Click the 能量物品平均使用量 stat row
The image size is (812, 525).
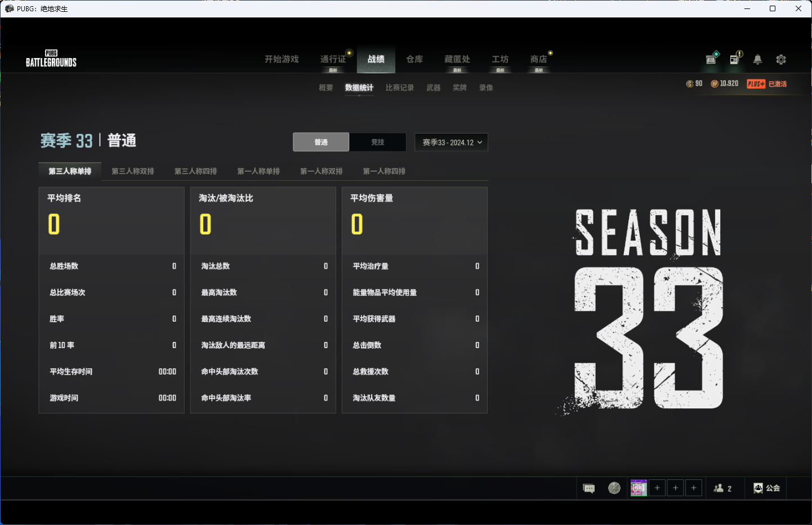coord(414,293)
